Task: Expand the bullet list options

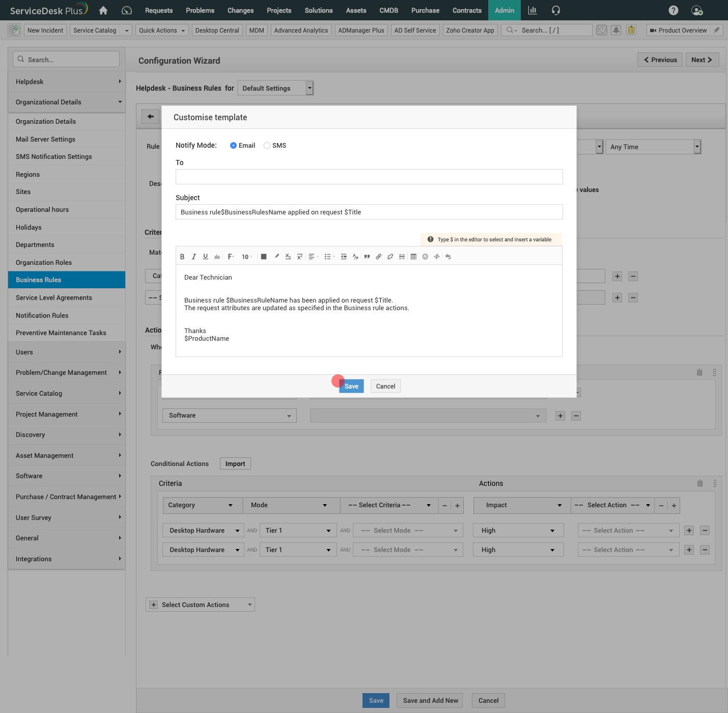Action: coord(329,257)
